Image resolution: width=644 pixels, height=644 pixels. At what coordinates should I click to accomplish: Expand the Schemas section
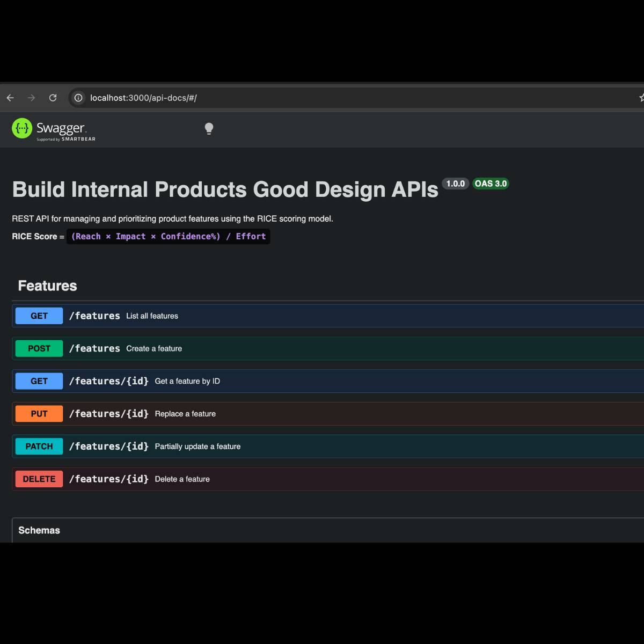click(39, 530)
